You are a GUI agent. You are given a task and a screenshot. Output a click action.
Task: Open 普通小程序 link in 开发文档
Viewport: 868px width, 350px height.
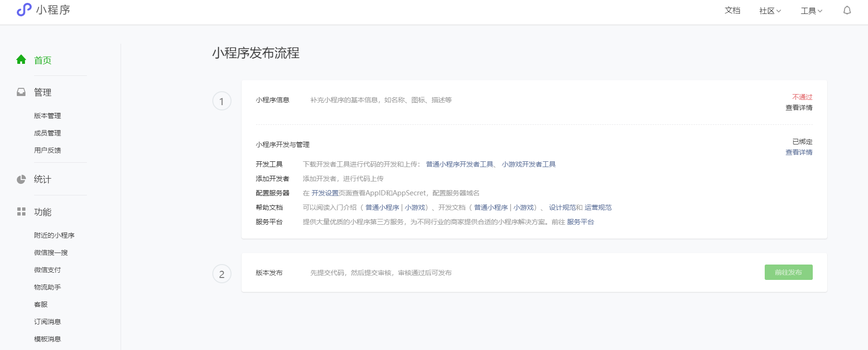point(491,207)
